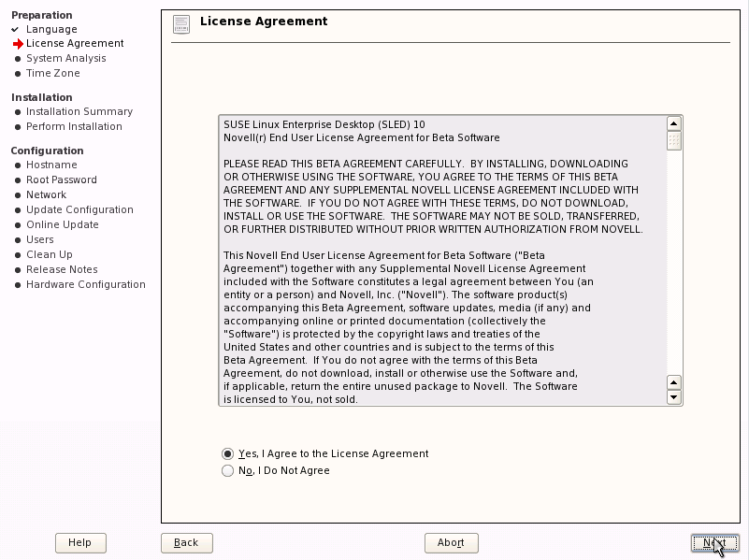Click the Preparation section heading
The width and height of the screenshot is (749, 560).
pos(42,15)
